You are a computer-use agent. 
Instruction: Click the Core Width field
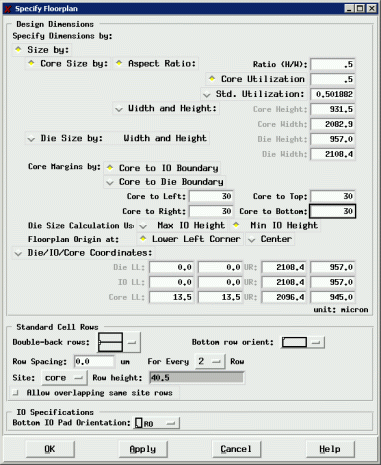(x=333, y=124)
